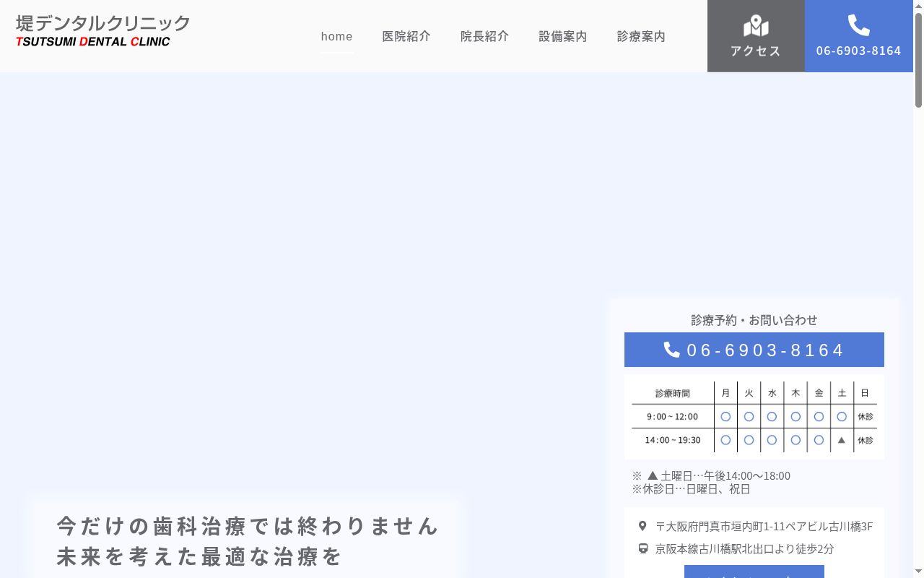Click the address text 〒大阪府門真市垣内町1-11ペアビル古川橋3F
This screenshot has width=924, height=578.
point(764,526)
